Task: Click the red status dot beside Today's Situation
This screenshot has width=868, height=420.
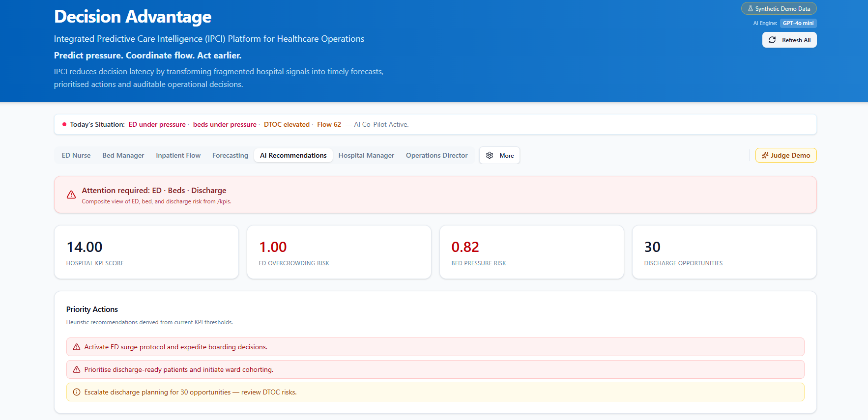Action: tap(64, 124)
